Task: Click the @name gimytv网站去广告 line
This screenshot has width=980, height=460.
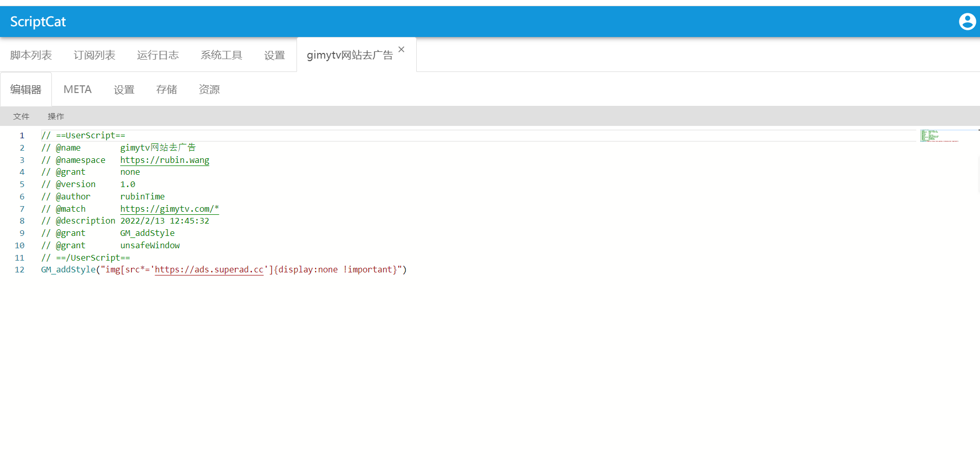Action: pos(118,148)
